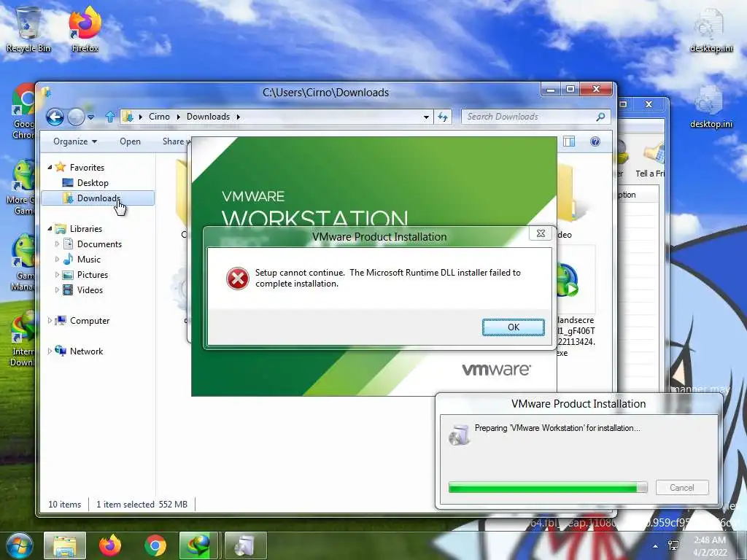This screenshot has width=747, height=560.
Task: Expand the address bar history dropdown
Action: point(426,117)
